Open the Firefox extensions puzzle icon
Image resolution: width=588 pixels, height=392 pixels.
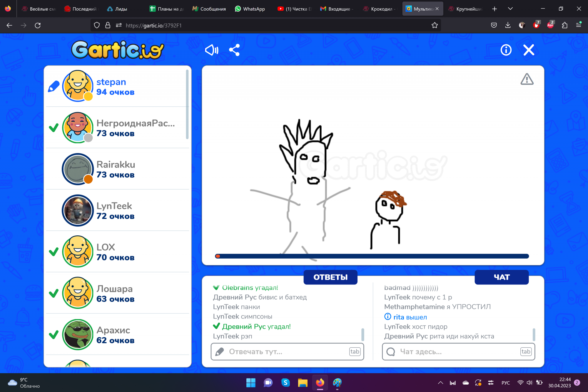pos(564,25)
